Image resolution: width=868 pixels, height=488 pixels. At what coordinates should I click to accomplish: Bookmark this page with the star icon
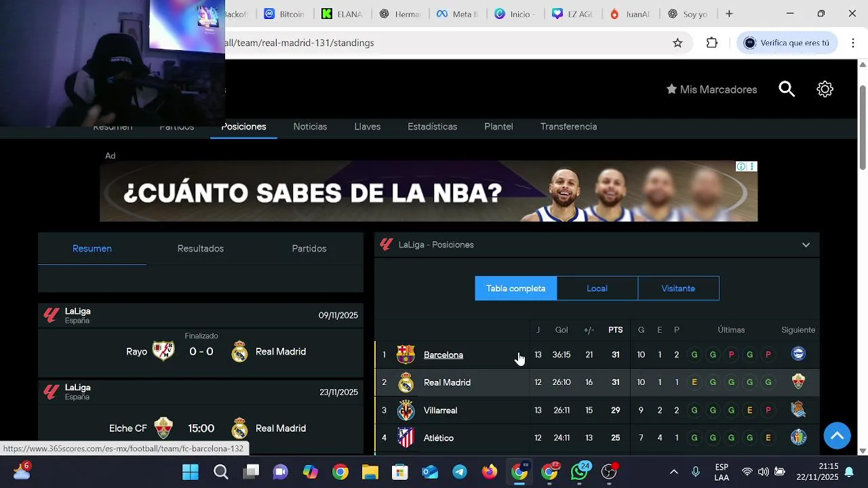point(677,43)
